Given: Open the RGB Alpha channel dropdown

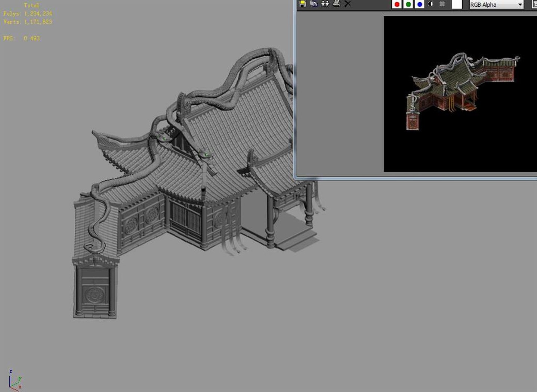Looking at the screenshot, I should [x=496, y=4].
